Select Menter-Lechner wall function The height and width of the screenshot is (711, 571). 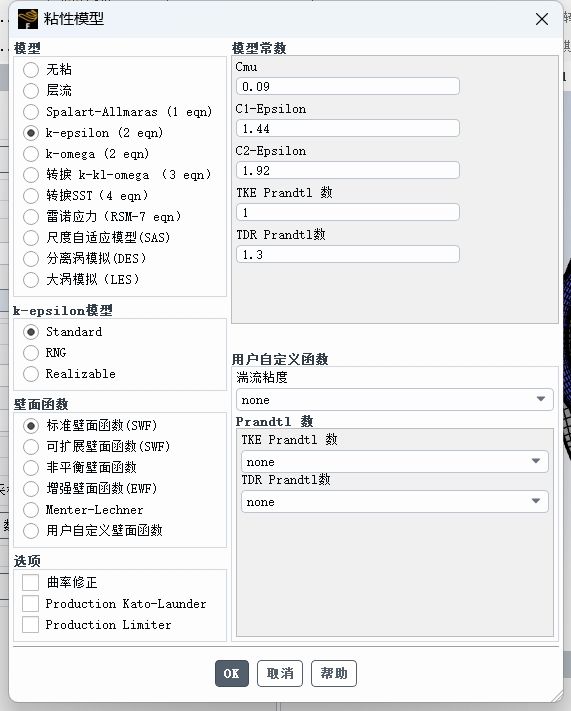coord(31,510)
